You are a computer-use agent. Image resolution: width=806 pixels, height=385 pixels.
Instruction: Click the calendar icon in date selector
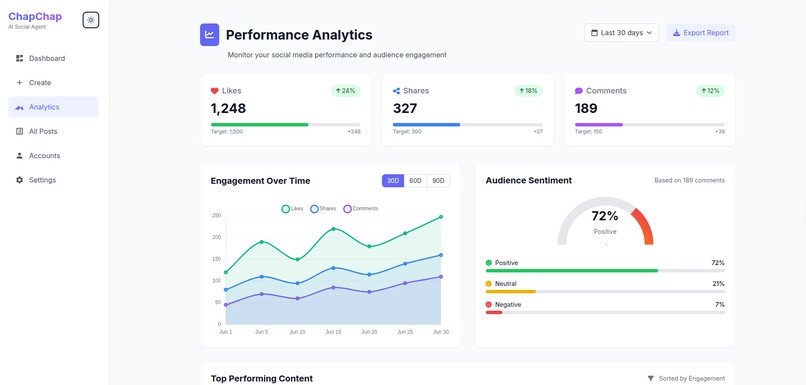pyautogui.click(x=595, y=32)
